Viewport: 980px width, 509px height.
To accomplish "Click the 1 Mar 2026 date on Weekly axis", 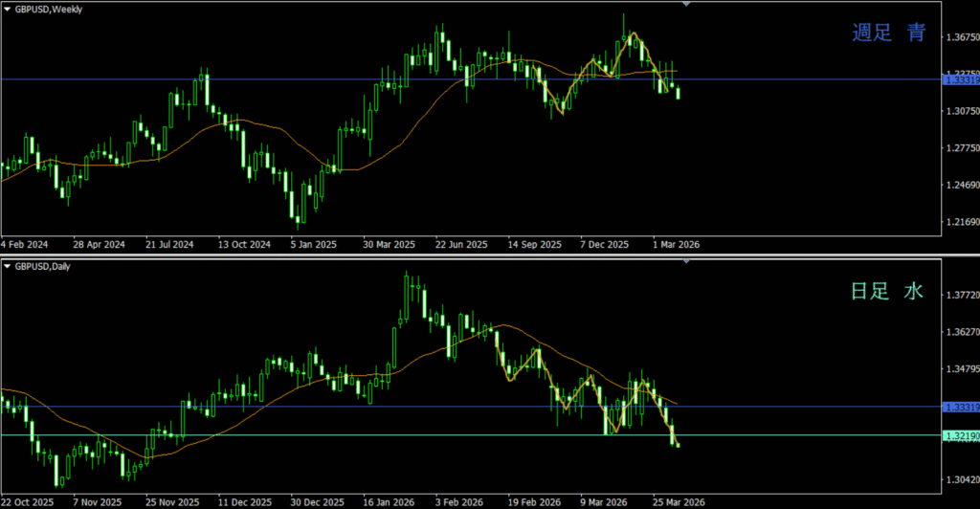I will pos(678,244).
